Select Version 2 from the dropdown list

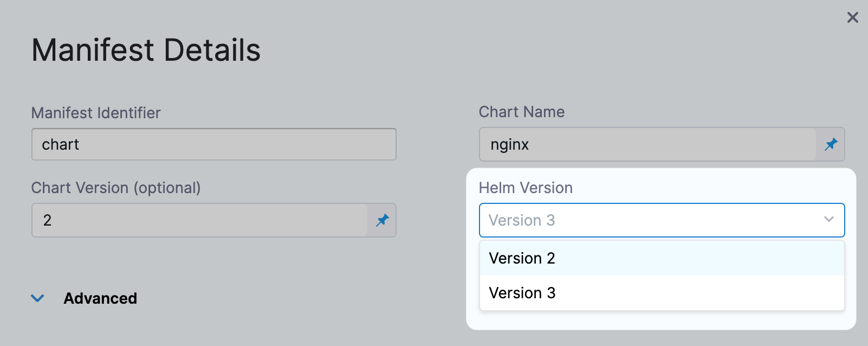[x=522, y=258]
